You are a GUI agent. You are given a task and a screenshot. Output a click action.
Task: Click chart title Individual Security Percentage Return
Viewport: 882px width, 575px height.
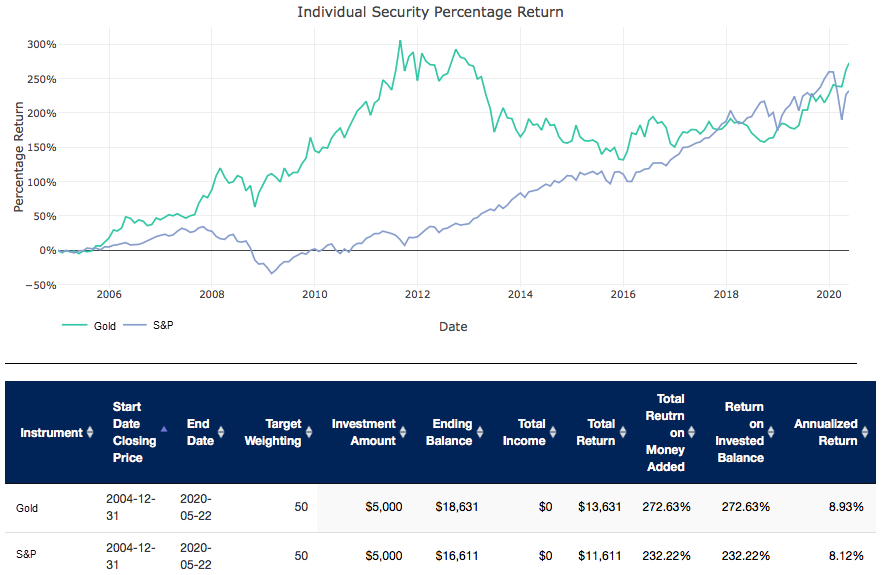tap(430, 12)
